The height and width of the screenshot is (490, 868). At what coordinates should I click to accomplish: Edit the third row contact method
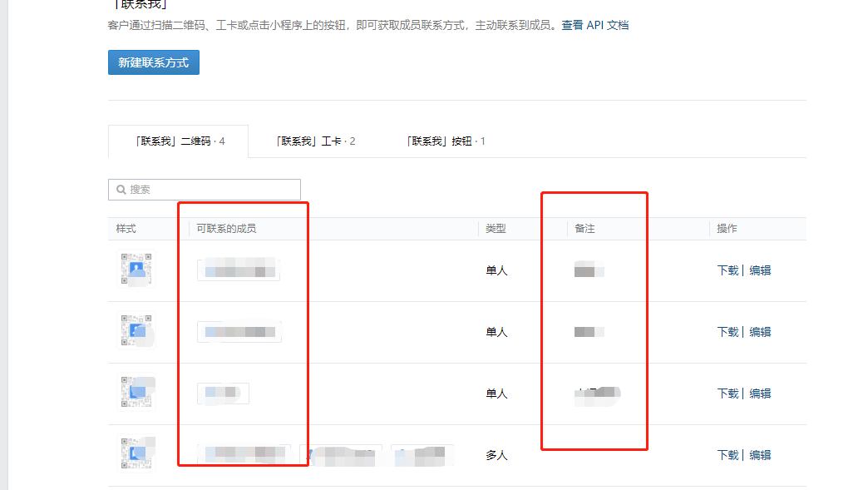760,393
